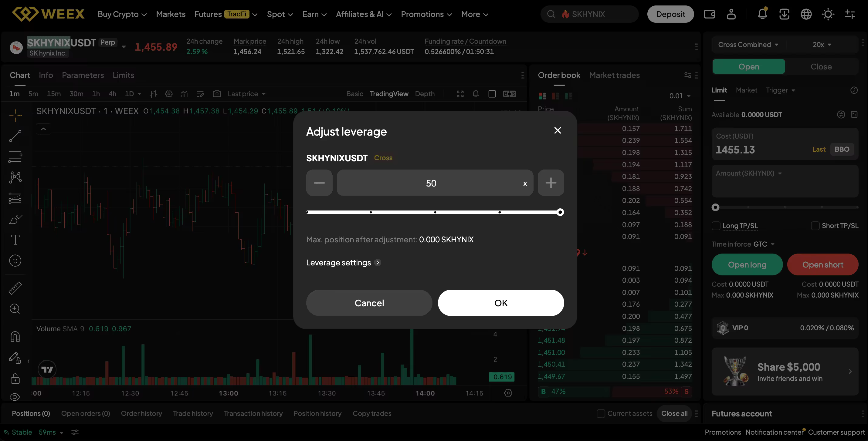Image resolution: width=868 pixels, height=441 pixels.
Task: Enable the Long TP/SL checkbox
Action: coord(716,226)
